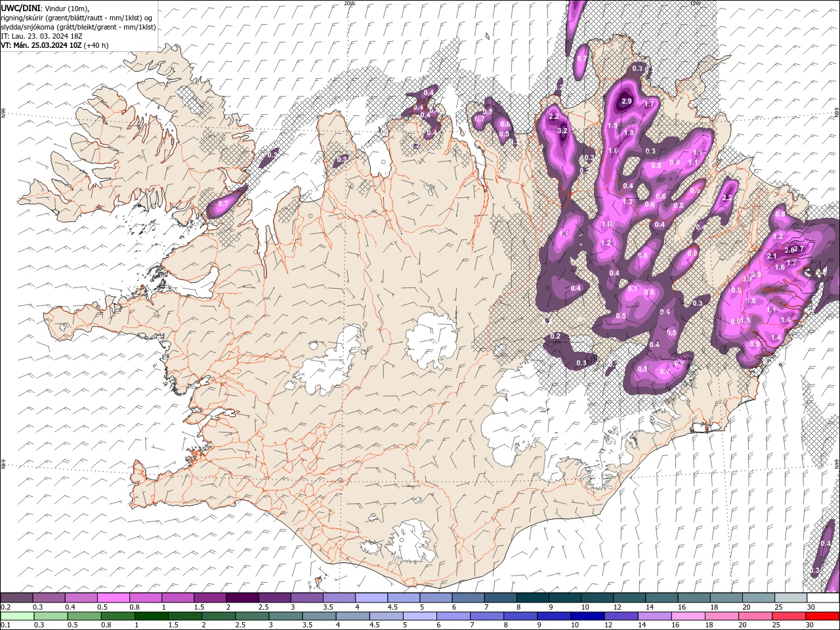This screenshot has height=630, width=840.
Task: Pick the light pink rain swatch at 16
Action: 688,616
